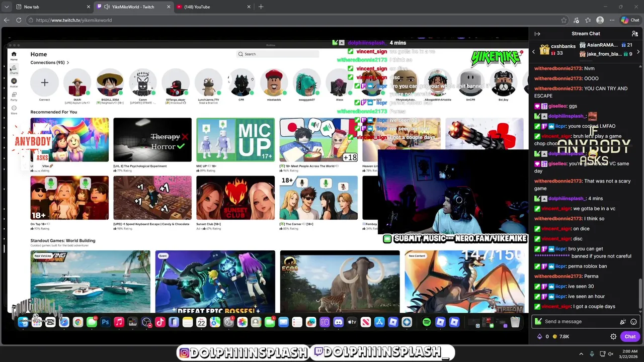Mute the Twitch tab audio icon
The height and width of the screenshot is (362, 644).
(x=107, y=7)
